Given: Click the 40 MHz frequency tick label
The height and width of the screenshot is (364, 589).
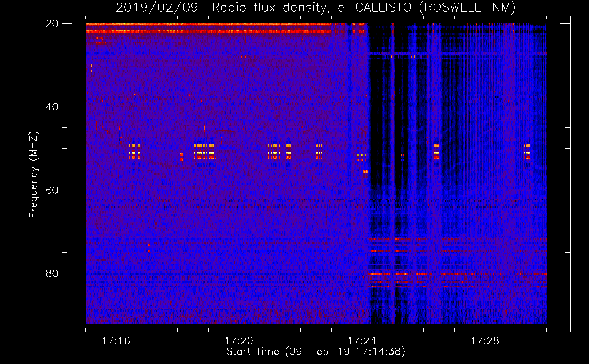Looking at the screenshot, I should click(52, 107).
